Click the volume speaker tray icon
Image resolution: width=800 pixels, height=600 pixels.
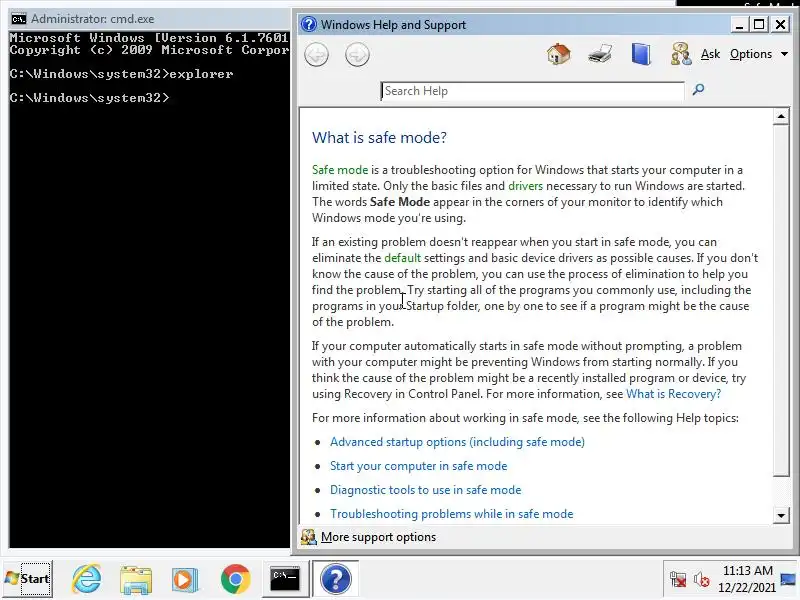(701, 579)
